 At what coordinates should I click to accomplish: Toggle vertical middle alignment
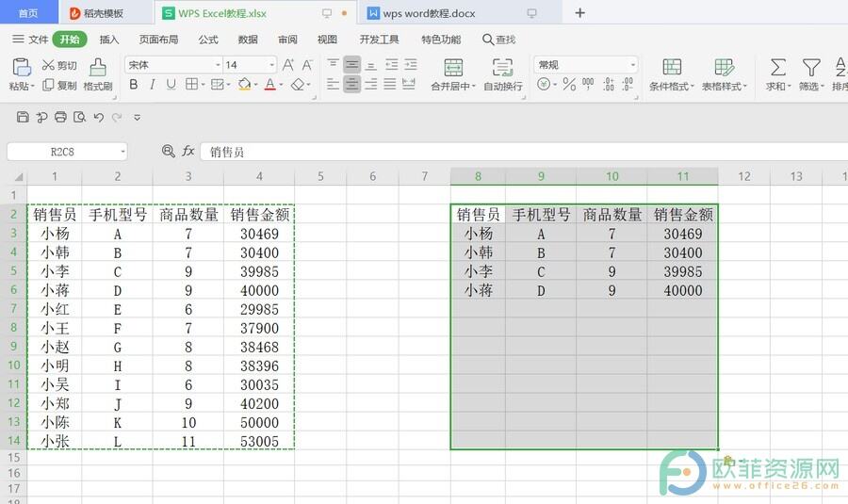(x=352, y=65)
